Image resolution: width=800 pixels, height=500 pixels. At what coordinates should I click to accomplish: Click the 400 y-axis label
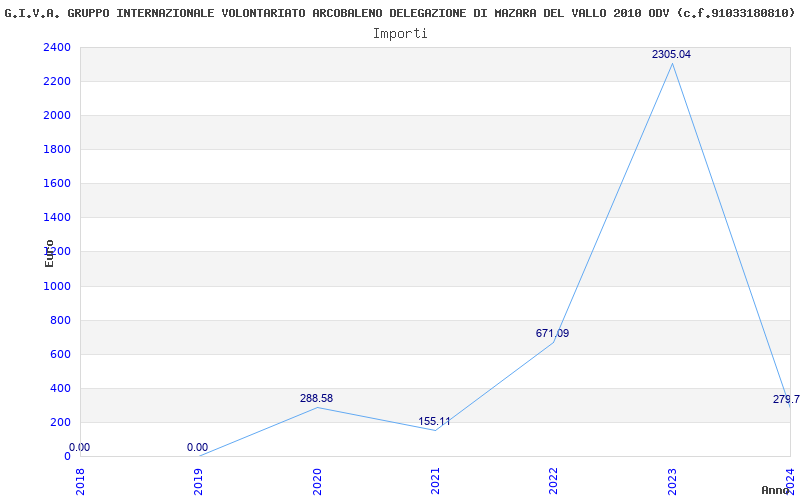pyautogui.click(x=61, y=388)
